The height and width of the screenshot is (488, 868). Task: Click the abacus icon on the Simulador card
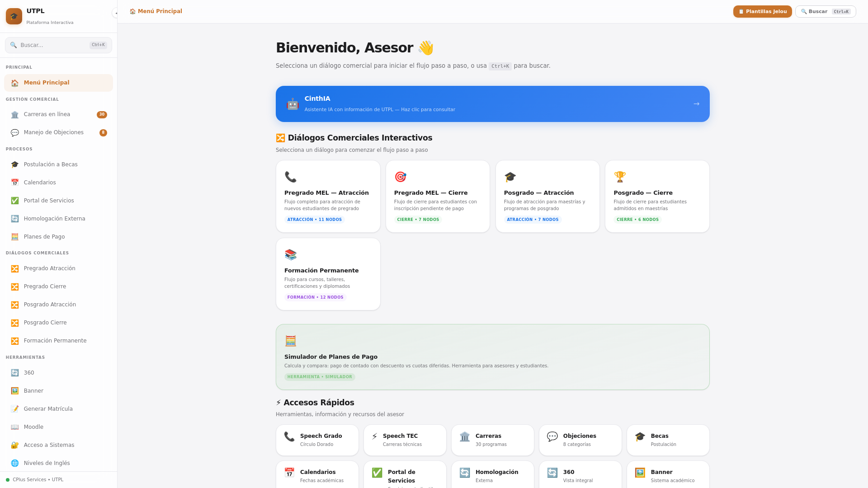291,341
